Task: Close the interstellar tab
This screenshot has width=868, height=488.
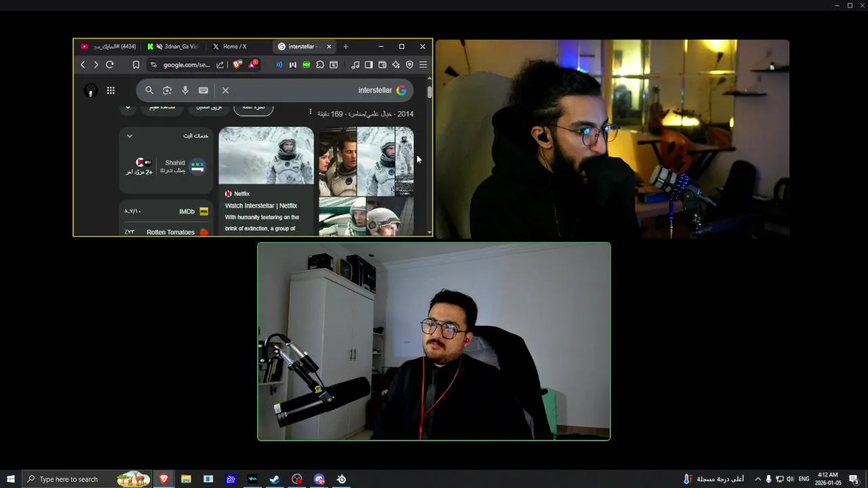Action: click(x=329, y=47)
